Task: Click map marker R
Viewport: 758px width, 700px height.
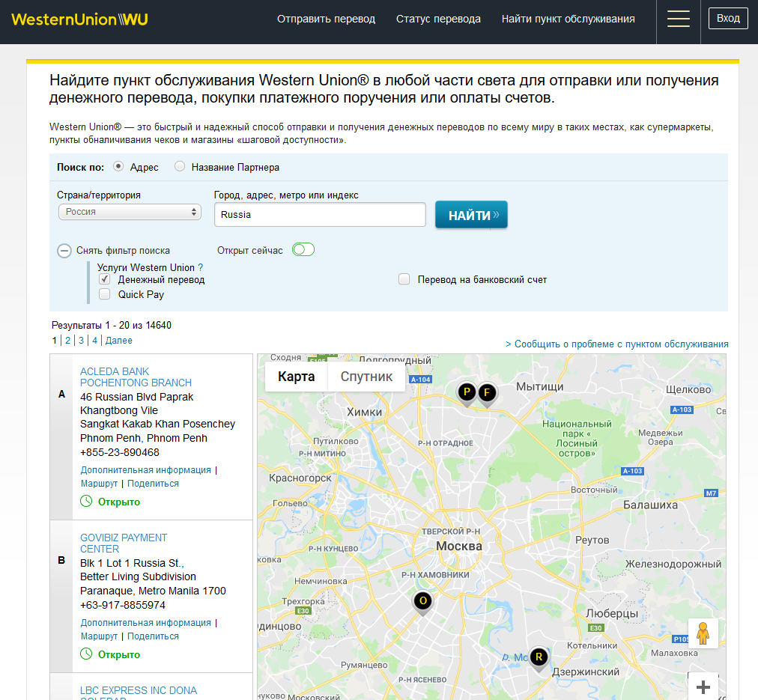Action: (x=539, y=657)
